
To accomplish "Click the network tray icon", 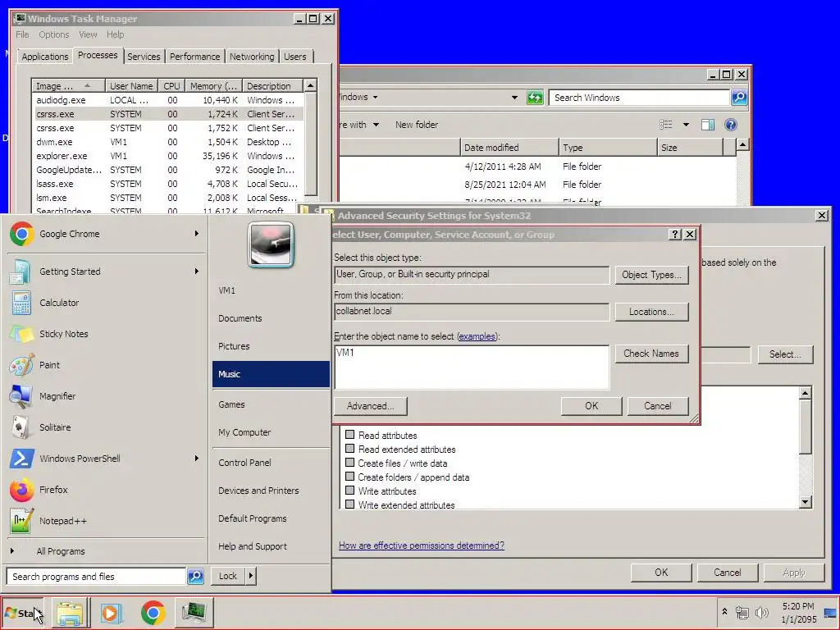I will [742, 612].
